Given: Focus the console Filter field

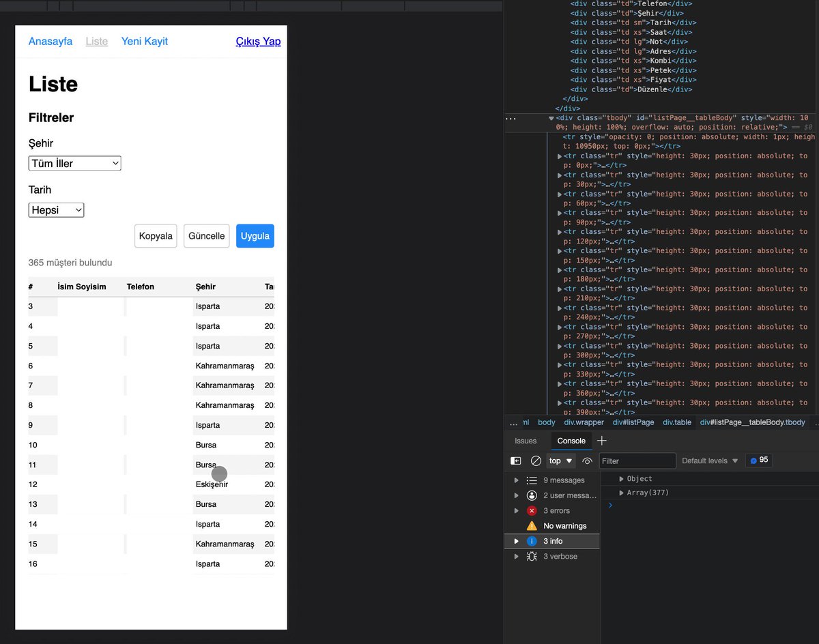Looking at the screenshot, I should click(637, 461).
